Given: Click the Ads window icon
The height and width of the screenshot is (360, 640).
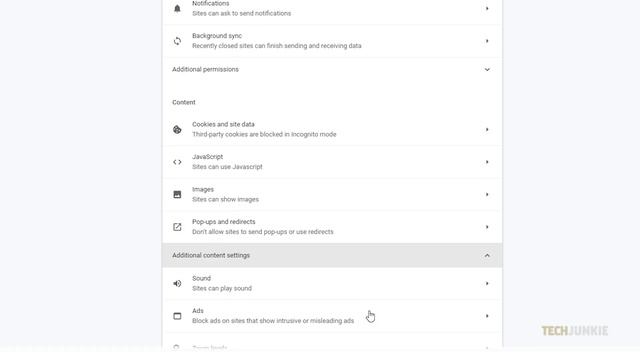Looking at the screenshot, I should (177, 316).
